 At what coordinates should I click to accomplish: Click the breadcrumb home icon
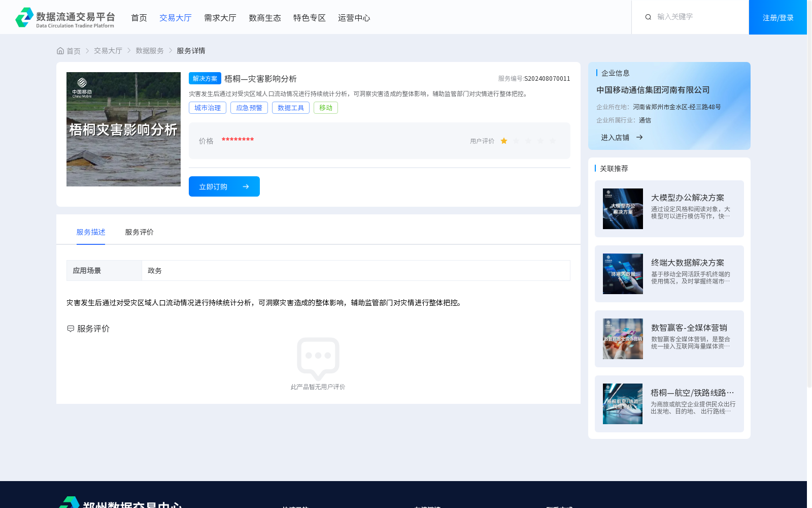[x=60, y=51]
